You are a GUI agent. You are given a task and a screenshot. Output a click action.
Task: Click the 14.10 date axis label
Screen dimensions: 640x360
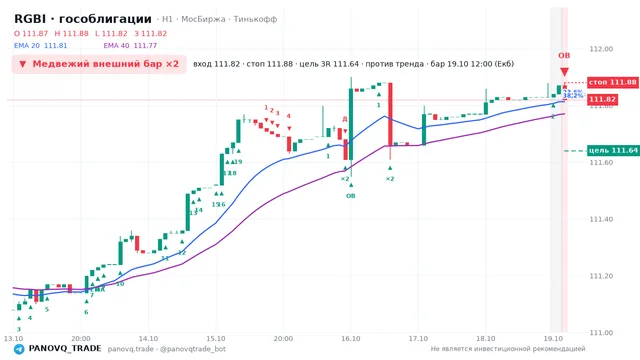tap(148, 339)
